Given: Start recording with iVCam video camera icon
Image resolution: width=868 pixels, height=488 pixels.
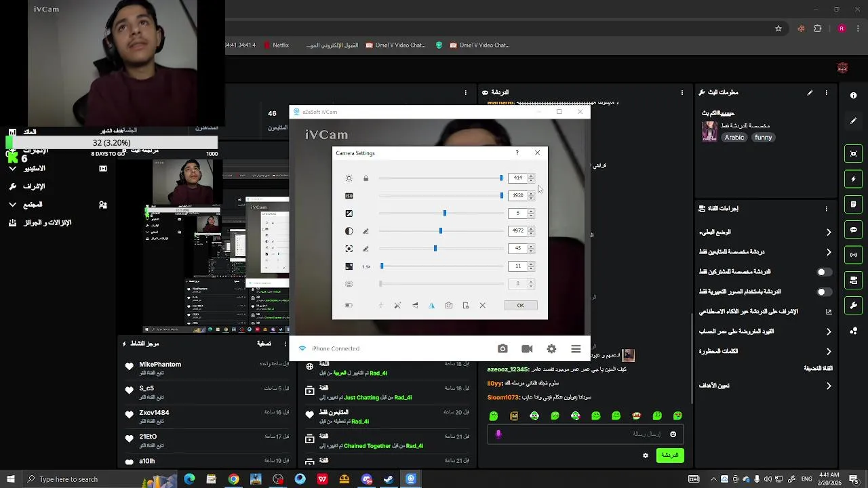Looking at the screenshot, I should coord(527,348).
